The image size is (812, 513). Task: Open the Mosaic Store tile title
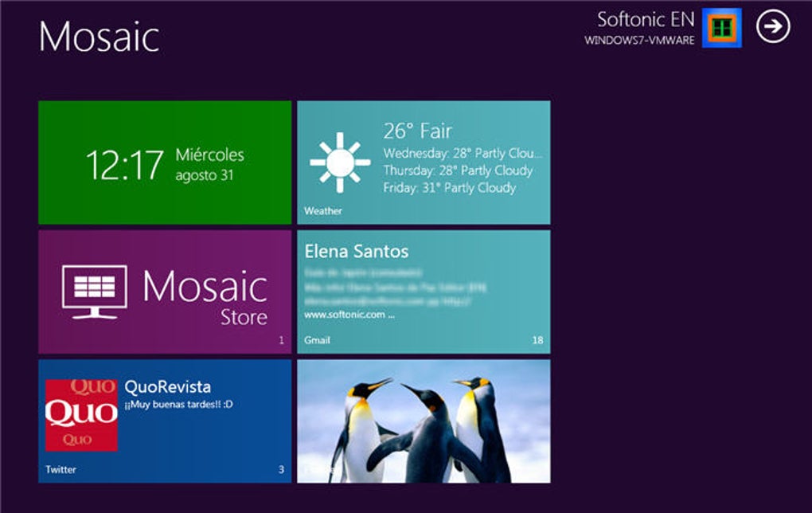[205, 297]
